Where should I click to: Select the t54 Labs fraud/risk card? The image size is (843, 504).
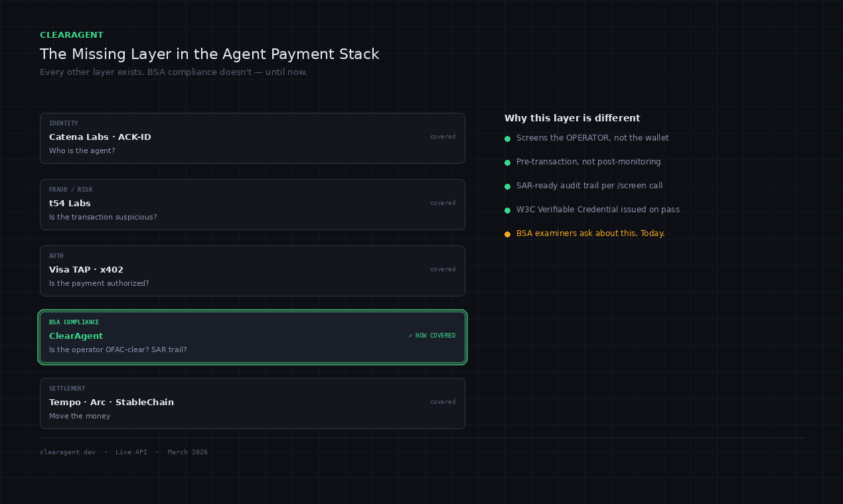252,204
